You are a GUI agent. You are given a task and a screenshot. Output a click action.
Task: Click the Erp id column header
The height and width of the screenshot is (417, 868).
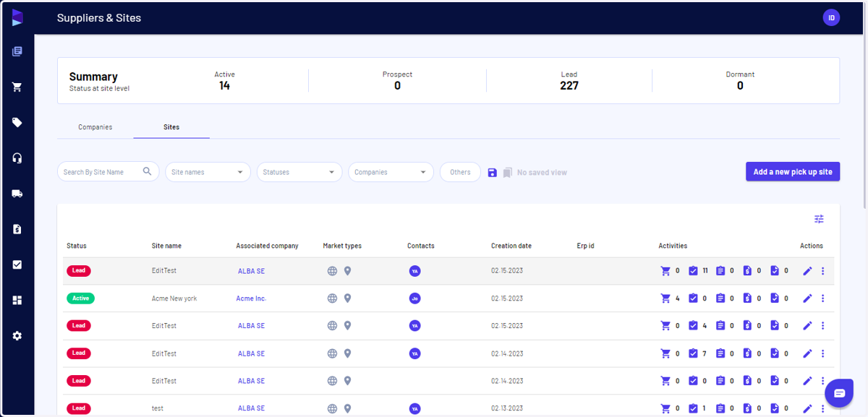click(585, 246)
